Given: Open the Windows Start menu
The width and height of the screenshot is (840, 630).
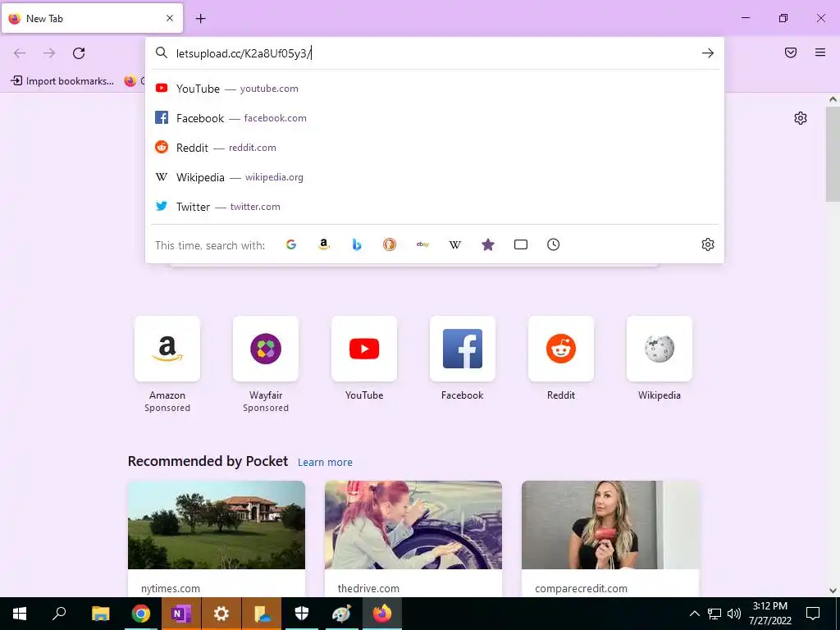Looking at the screenshot, I should click(x=20, y=614).
